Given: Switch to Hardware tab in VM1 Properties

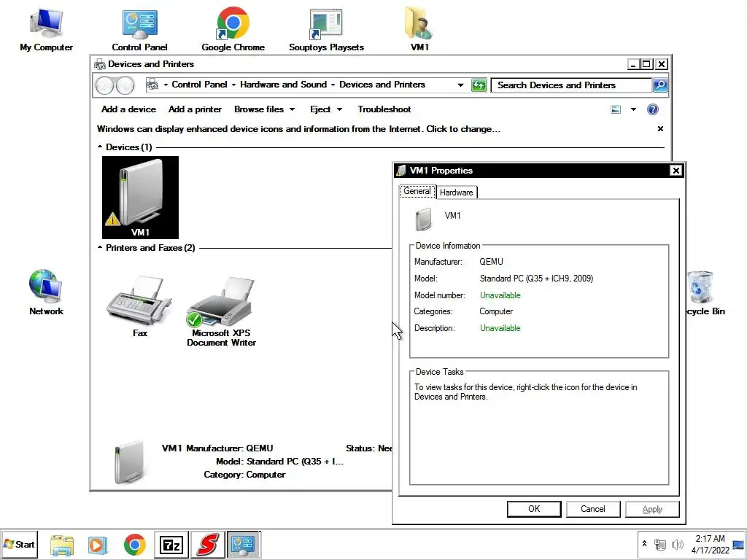Looking at the screenshot, I should point(457,192).
